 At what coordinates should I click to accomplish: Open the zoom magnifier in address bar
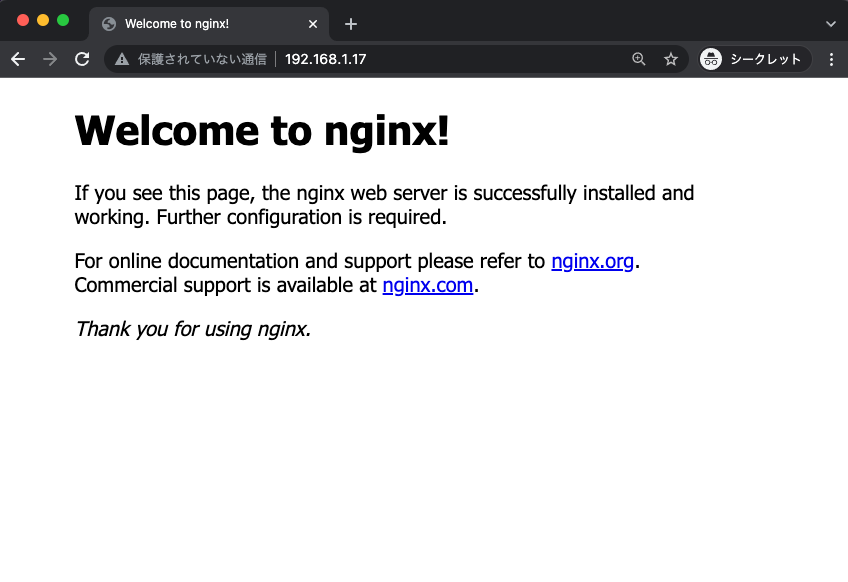639,59
